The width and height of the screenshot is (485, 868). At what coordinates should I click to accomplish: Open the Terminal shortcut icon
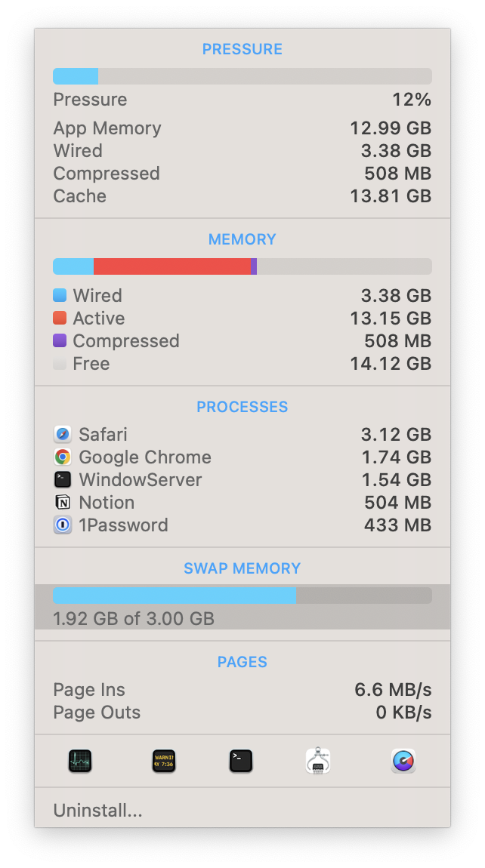coord(241,760)
